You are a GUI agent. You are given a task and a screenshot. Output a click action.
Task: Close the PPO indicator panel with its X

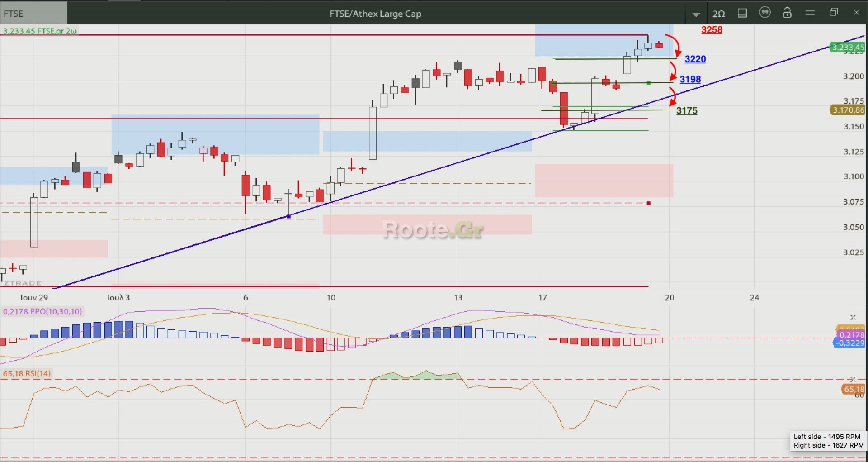click(x=853, y=317)
